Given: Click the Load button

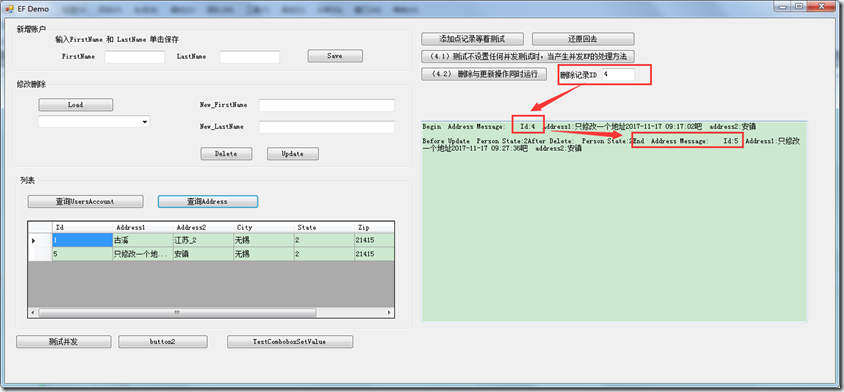Looking at the screenshot, I should [x=75, y=104].
